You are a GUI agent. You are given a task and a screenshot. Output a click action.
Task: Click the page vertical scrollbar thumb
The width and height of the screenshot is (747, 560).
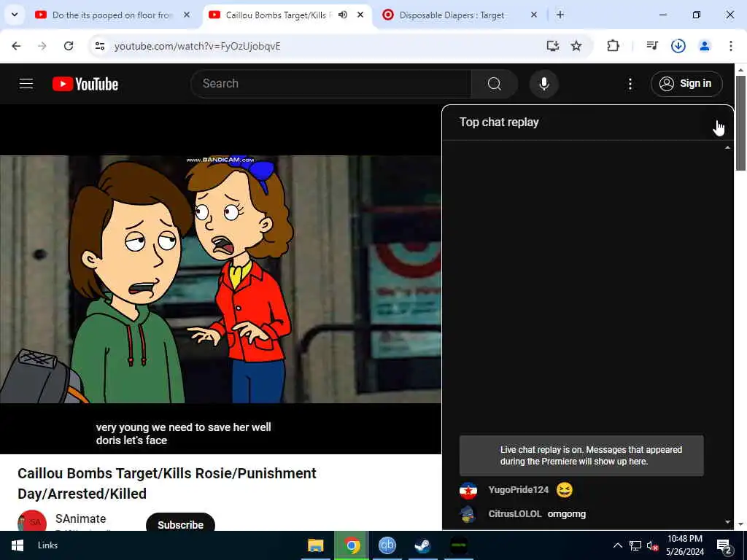click(x=740, y=122)
